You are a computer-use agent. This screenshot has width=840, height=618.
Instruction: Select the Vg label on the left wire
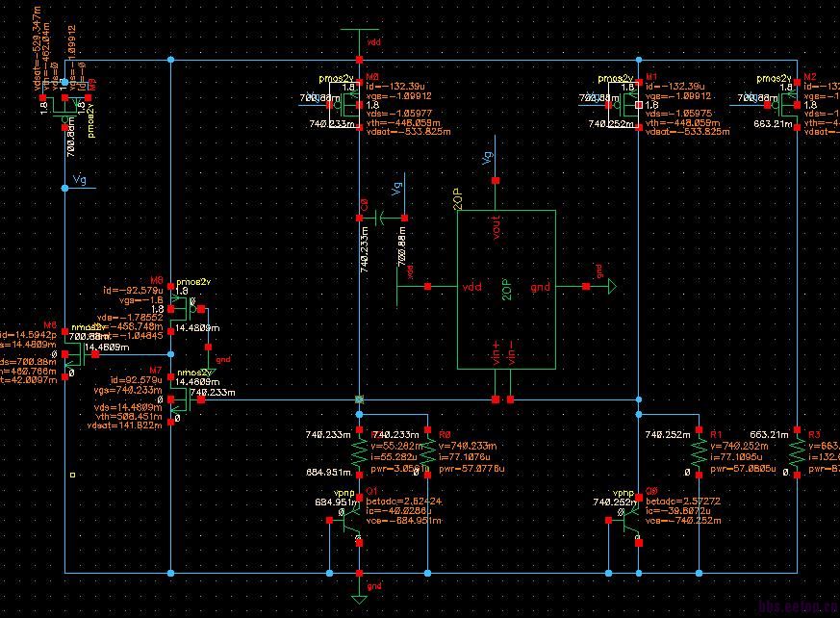[79, 180]
